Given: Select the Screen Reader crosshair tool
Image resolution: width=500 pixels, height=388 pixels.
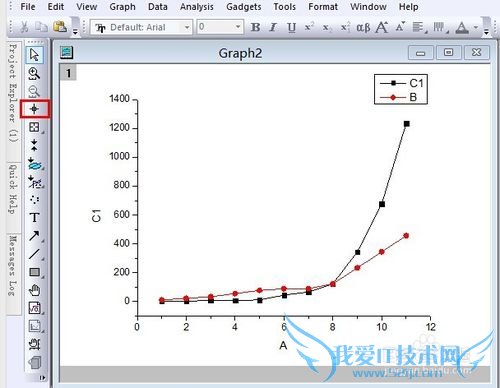Looking at the screenshot, I should [34, 109].
